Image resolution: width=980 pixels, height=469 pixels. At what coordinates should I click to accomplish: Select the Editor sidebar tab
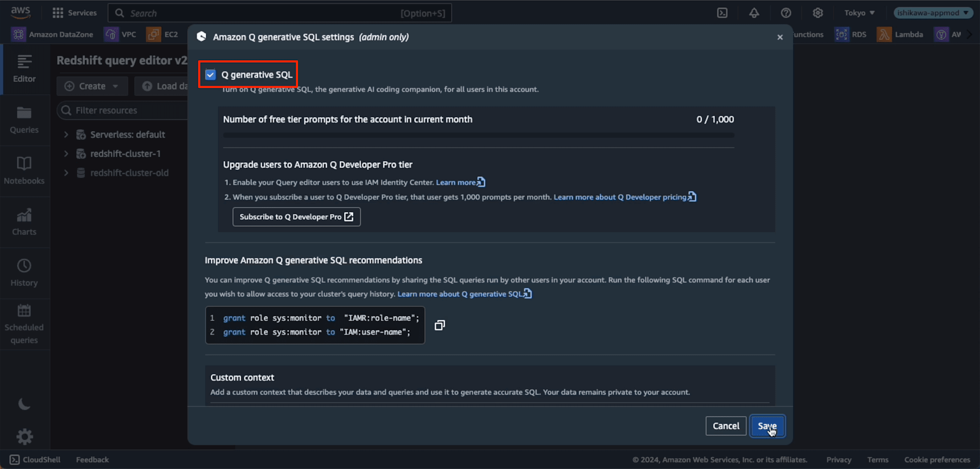click(24, 69)
